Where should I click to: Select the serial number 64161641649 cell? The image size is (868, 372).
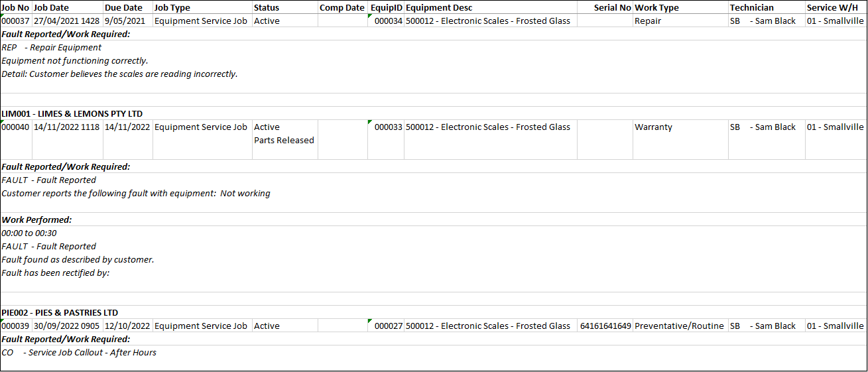coord(605,326)
